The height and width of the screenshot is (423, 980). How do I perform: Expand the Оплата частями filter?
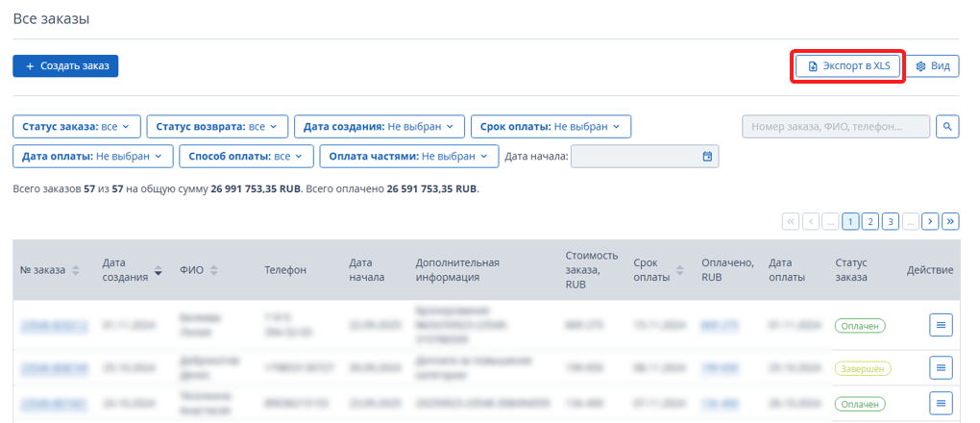click(409, 157)
